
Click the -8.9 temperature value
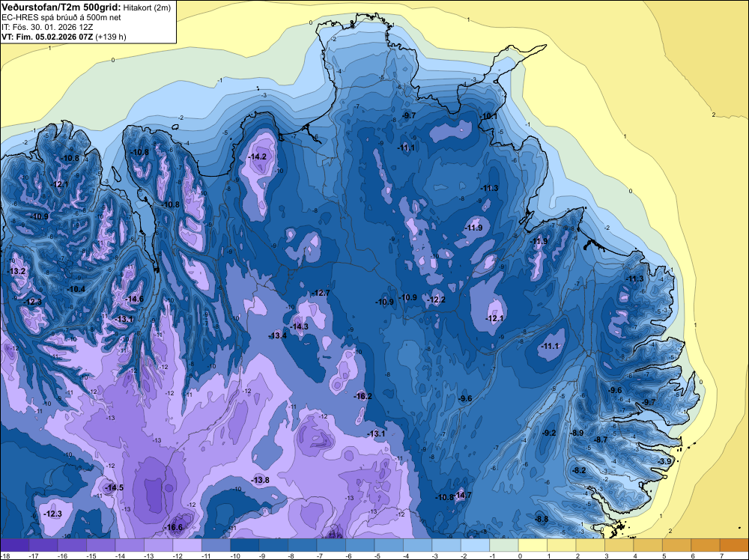click(577, 433)
